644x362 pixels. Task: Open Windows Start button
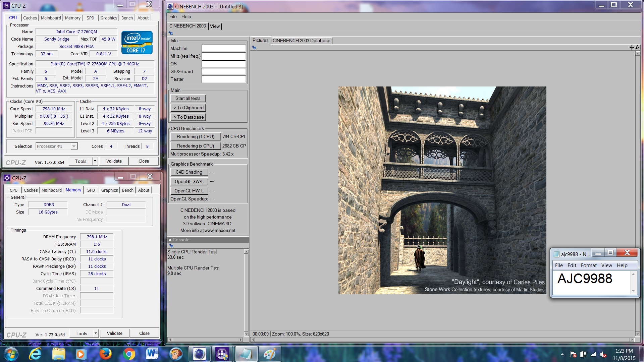(x=11, y=354)
